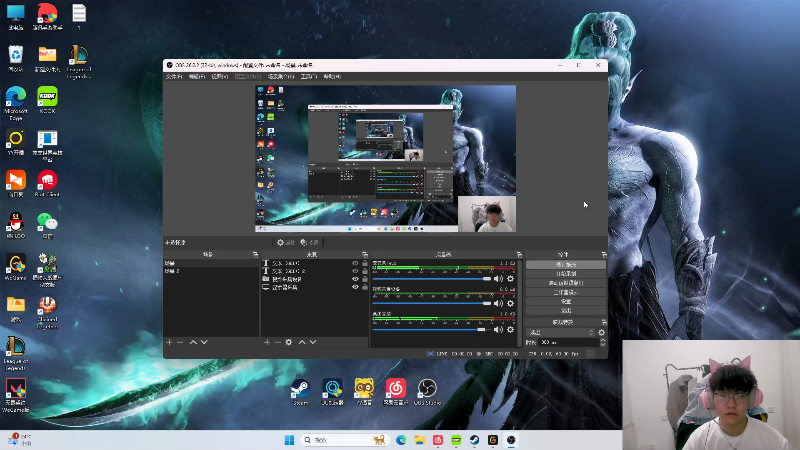Open the Steam desktop shortcut
Viewport: 800px width, 450px height.
(299, 389)
